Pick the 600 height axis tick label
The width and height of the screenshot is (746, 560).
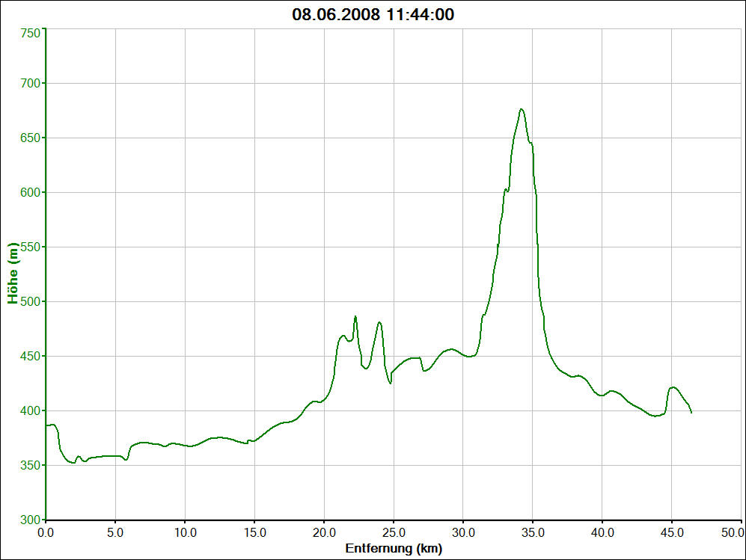[x=30, y=192]
